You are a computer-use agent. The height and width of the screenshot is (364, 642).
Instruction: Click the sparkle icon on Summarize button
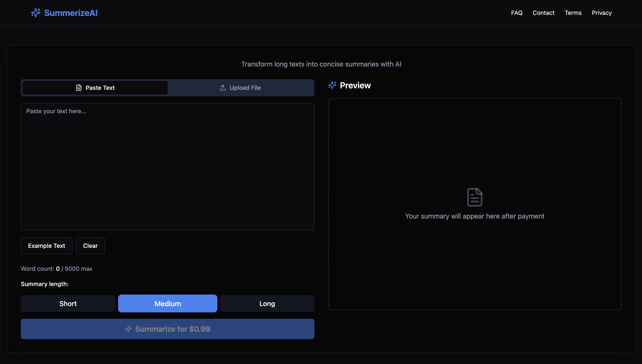128,329
